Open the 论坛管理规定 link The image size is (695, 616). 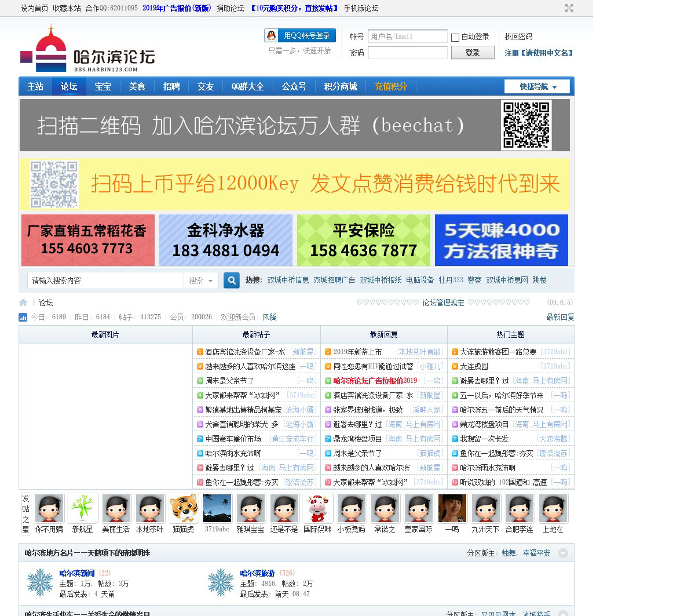443,302
